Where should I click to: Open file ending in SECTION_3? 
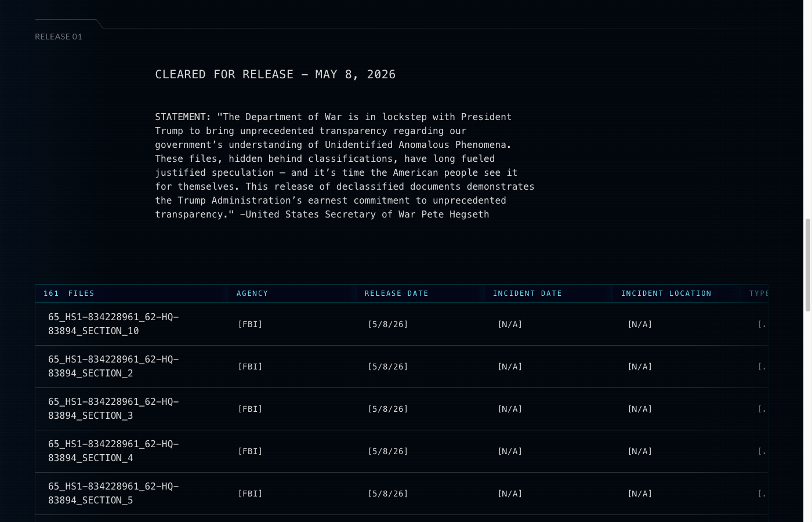pyautogui.click(x=114, y=409)
